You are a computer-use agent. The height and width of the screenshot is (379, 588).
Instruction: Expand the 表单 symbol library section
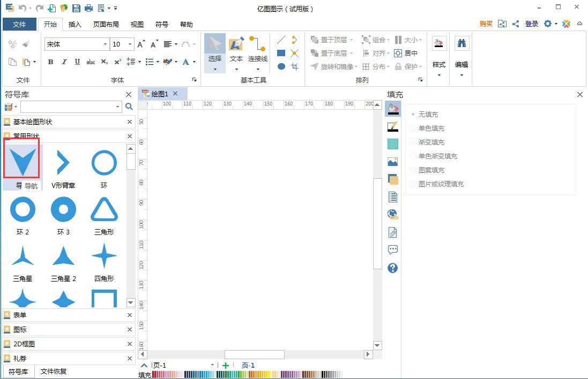[20, 315]
